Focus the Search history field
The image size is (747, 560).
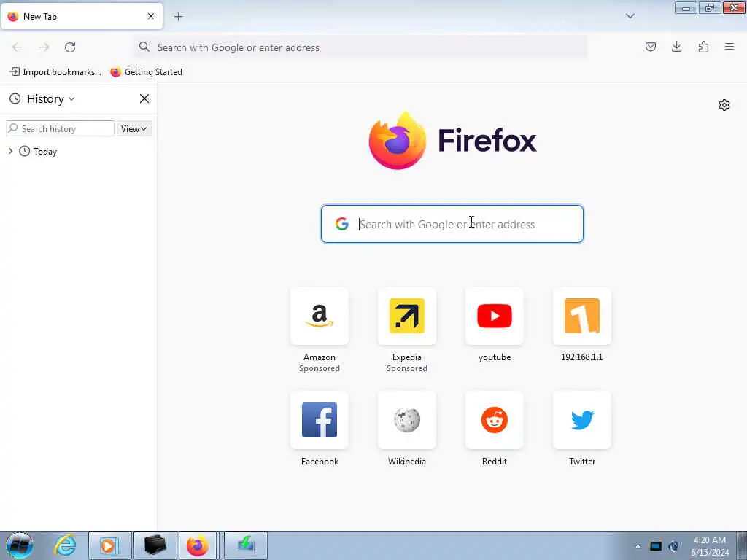coord(60,128)
